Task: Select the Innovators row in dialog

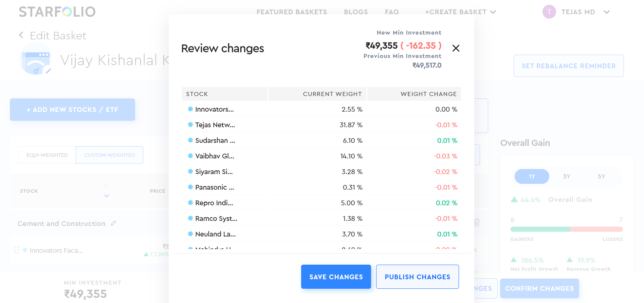Action: [321, 109]
